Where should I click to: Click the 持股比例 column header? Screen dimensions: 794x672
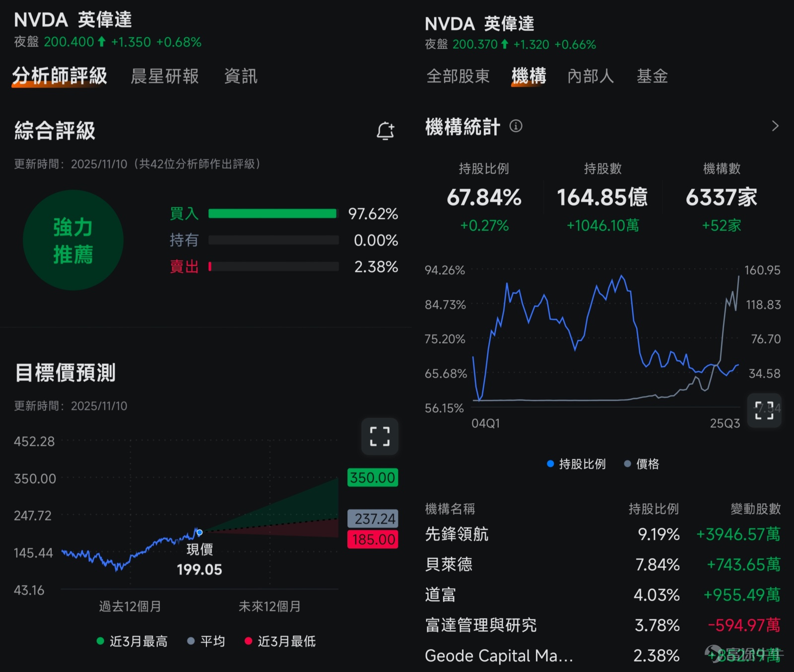pos(654,509)
